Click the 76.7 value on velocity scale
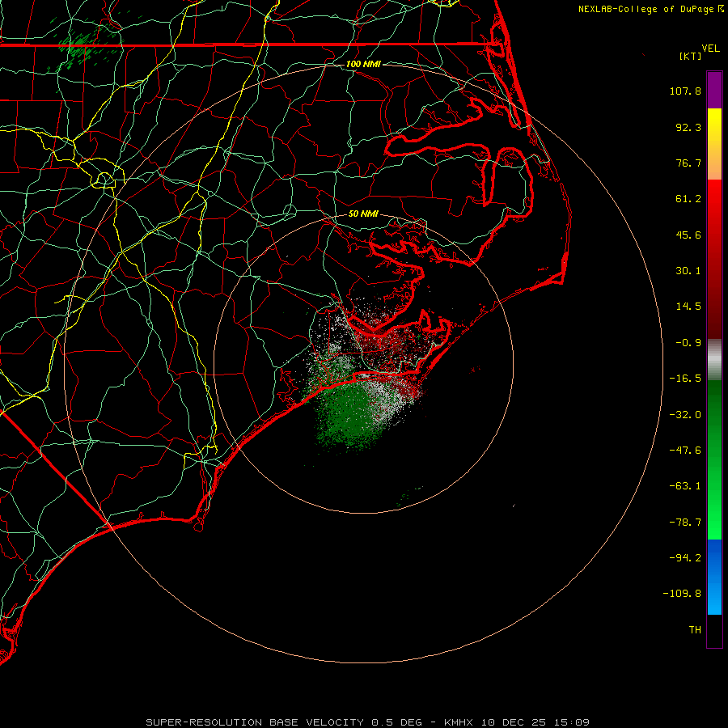This screenshot has width=728, height=728. pos(688,163)
